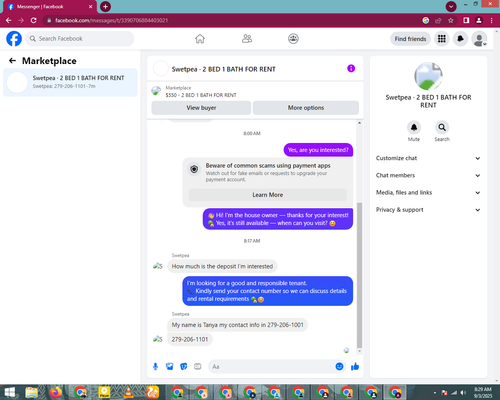Click the 'My name is Tanya' message

tap(238, 325)
